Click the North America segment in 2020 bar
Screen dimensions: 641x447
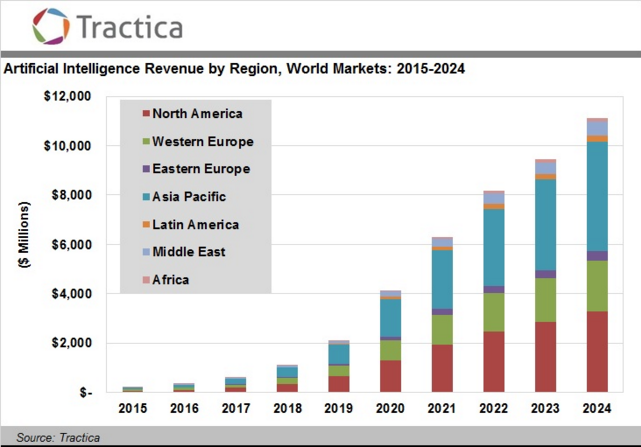(390, 377)
